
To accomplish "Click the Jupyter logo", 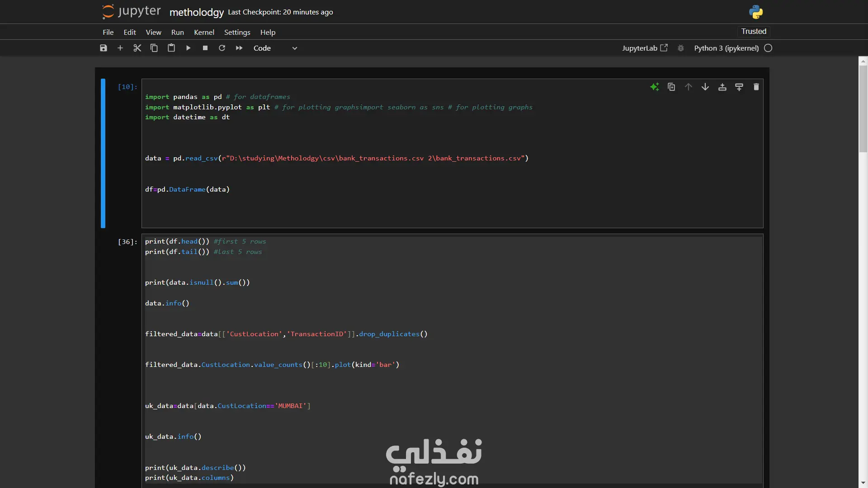I will tap(132, 12).
